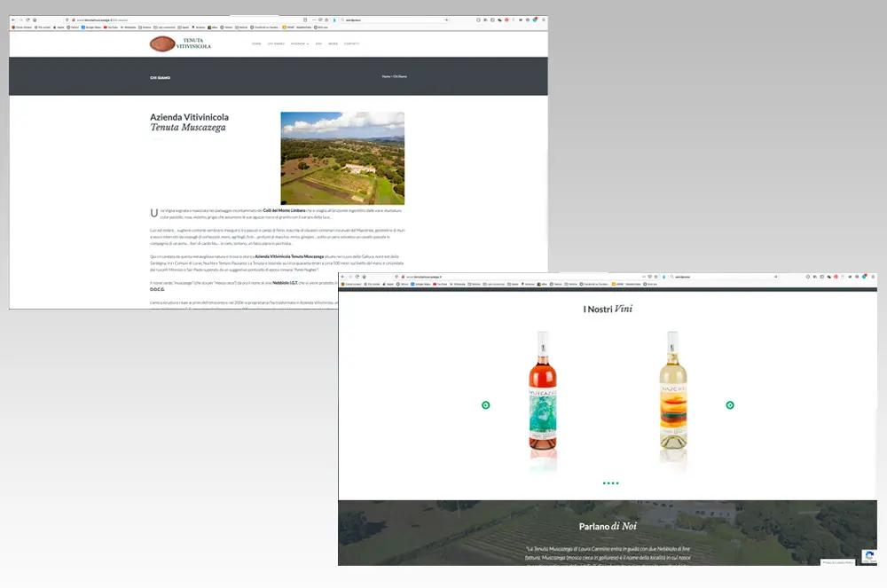Select the last carousel pagination dot
The height and width of the screenshot is (588, 887).
coord(617,483)
